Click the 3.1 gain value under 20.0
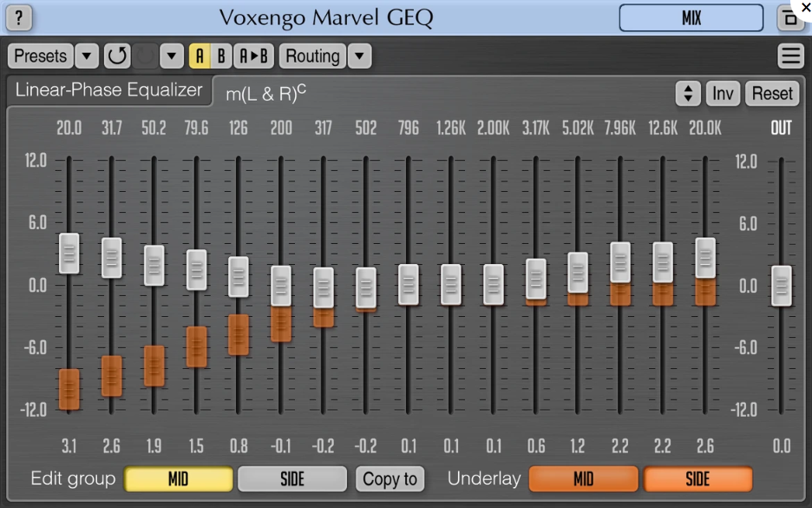Viewport: 812px width, 508px height. click(69, 445)
